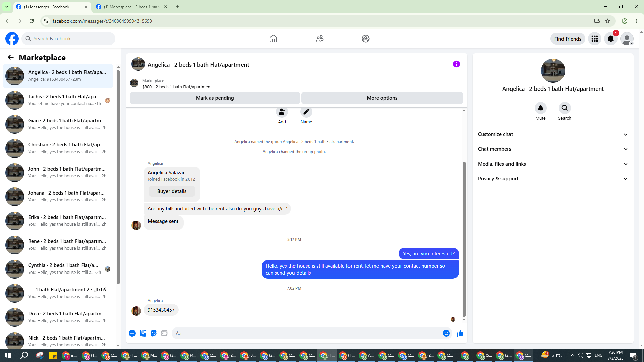
Task: Click the Mark as pending button
Action: (x=215, y=98)
